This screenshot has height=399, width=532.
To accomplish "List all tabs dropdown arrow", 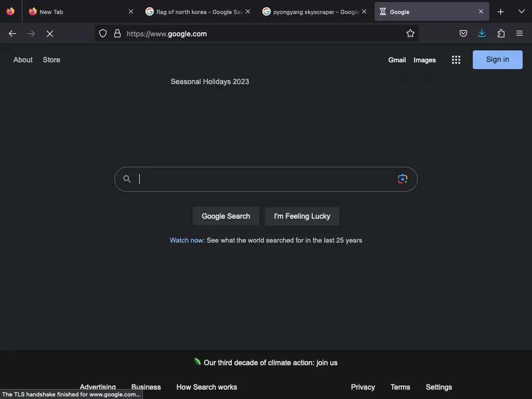I will 522,11.
